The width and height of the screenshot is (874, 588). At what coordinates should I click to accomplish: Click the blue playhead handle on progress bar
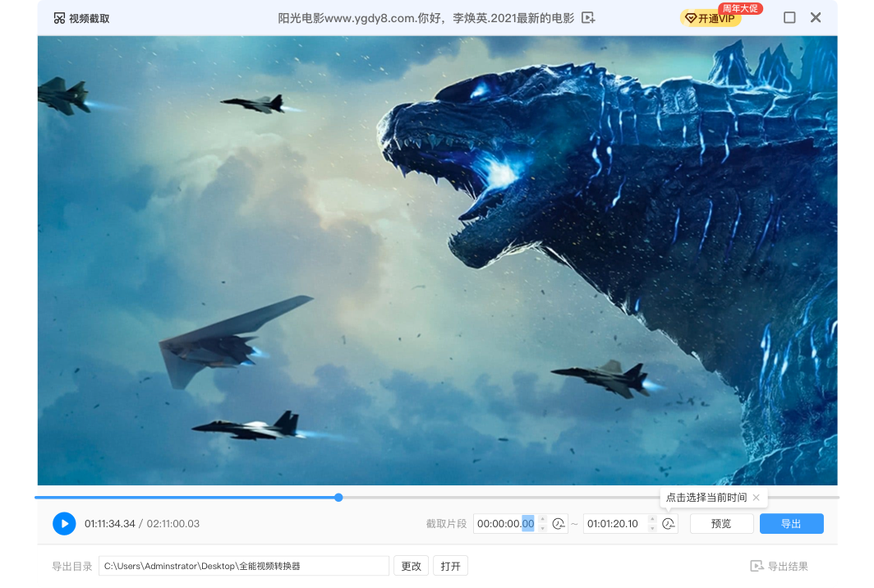pyautogui.click(x=338, y=498)
